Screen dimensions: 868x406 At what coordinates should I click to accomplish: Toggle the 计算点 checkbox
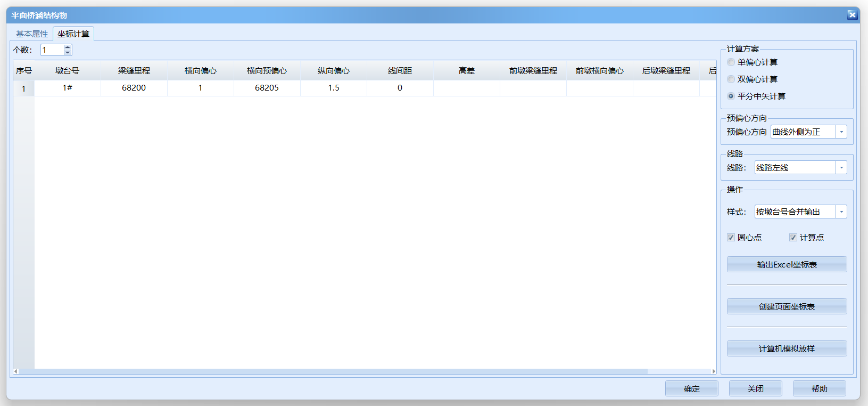(x=793, y=238)
